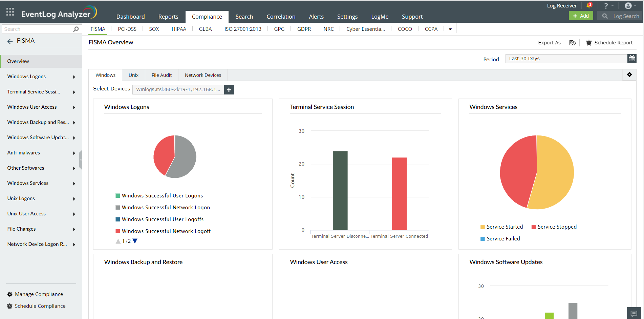Open the user account menu
The image size is (644, 319).
pos(629,5)
